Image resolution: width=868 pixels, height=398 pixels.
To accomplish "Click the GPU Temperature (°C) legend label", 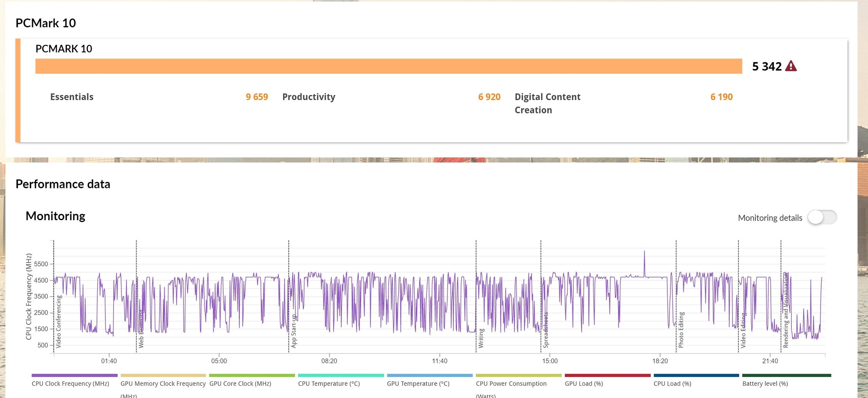I will click(418, 384).
